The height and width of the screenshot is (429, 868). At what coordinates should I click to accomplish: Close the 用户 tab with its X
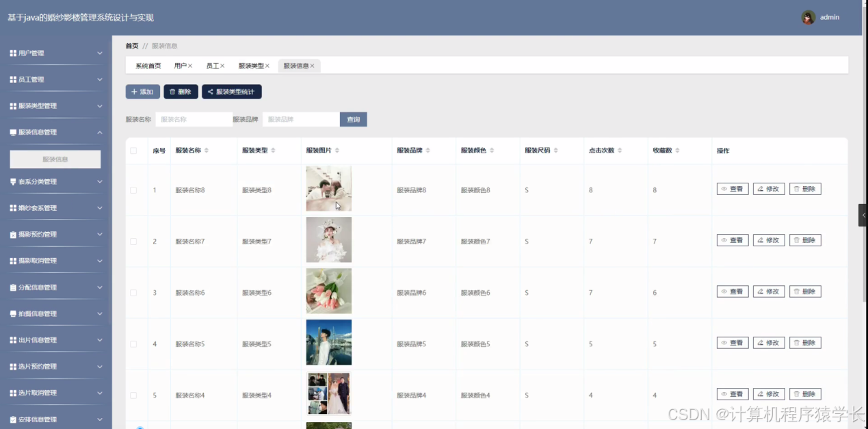[x=190, y=66]
